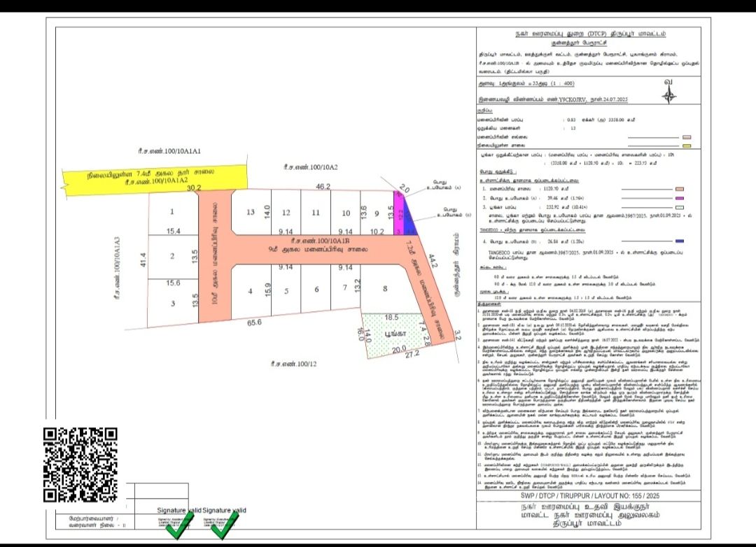The height and width of the screenshot is (547, 756).
Task: Click the '(1 : 400)' scale text
Action: 562,83
